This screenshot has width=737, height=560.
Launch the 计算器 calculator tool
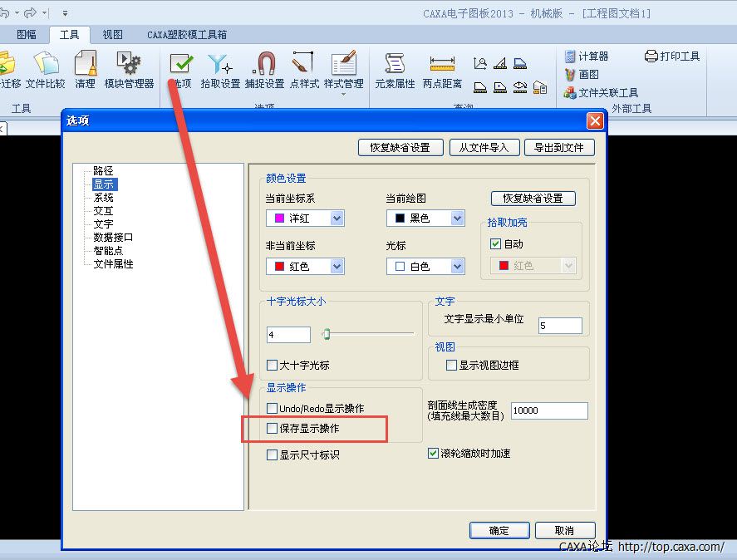pos(587,56)
